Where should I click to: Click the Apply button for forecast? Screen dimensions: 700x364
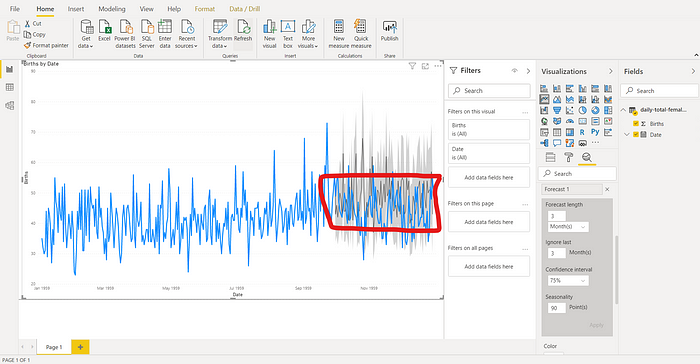pos(596,325)
